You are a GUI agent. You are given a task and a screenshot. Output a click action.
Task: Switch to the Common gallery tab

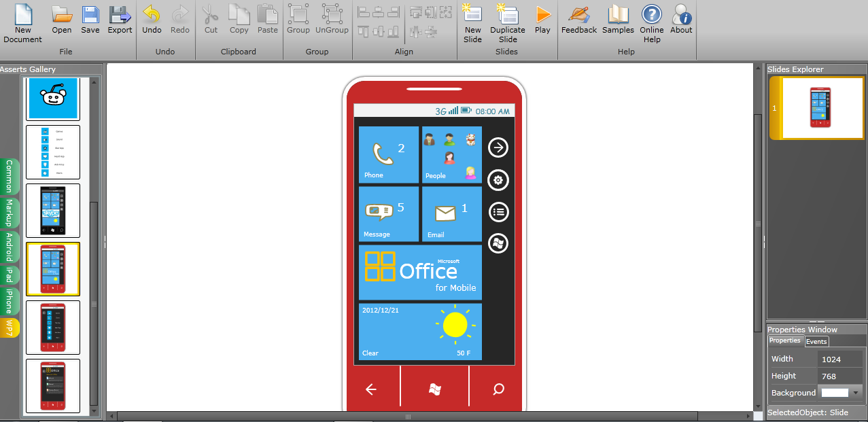(x=10, y=177)
